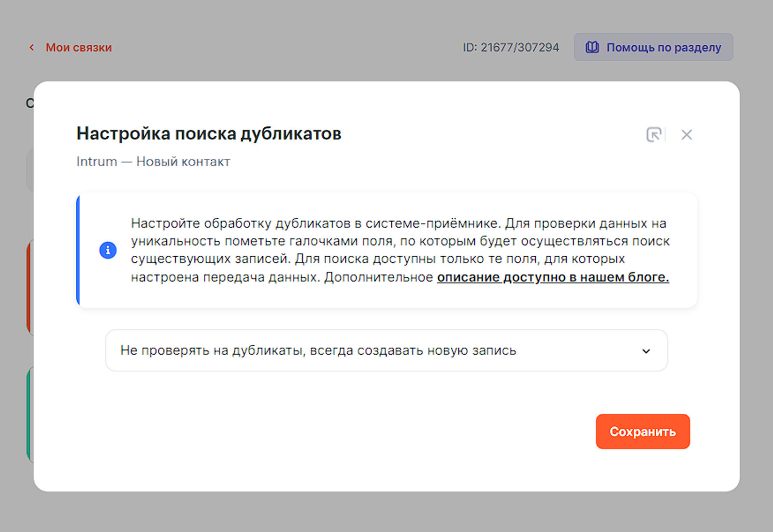Close the duplicate search settings dialog
This screenshot has width=773, height=532.
coord(687,135)
